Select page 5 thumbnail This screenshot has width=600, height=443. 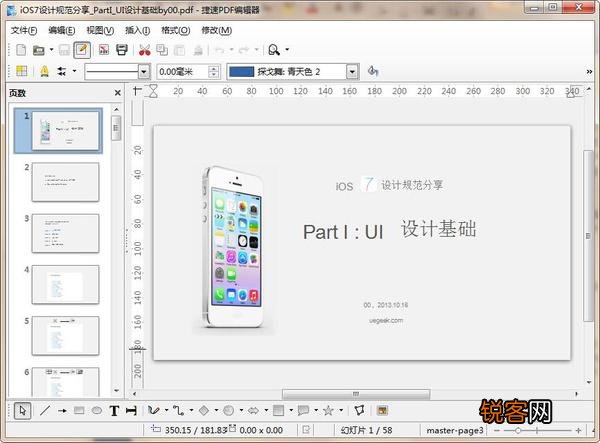[65, 336]
